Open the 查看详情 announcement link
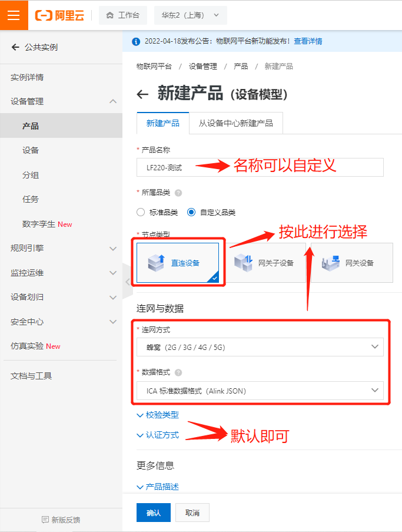The image size is (402, 532). (x=308, y=41)
